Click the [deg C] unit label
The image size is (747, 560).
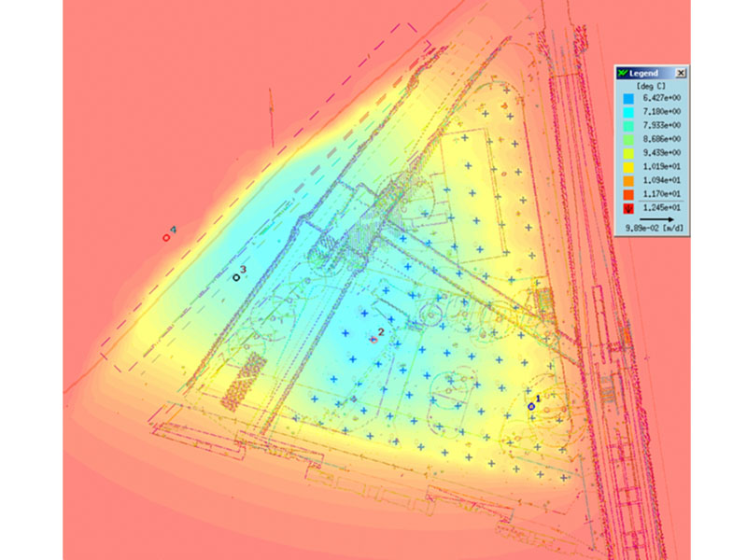tap(650, 86)
